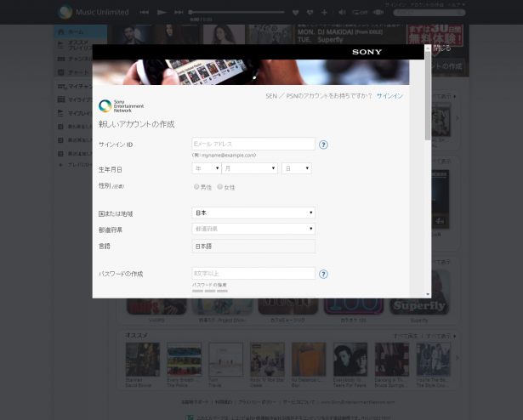The image size is (523, 420).
Task: Click the chart icon beside チャート
Action: pyautogui.click(x=60, y=72)
